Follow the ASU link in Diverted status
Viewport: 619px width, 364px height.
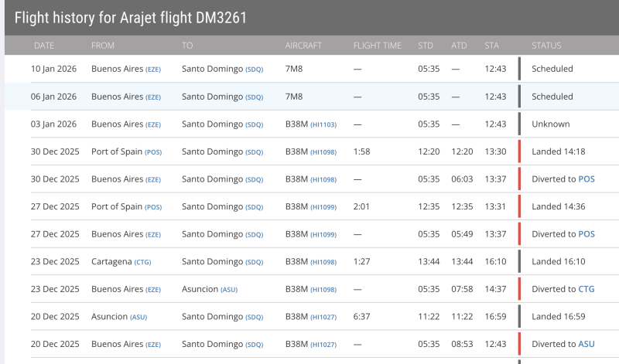(x=587, y=344)
